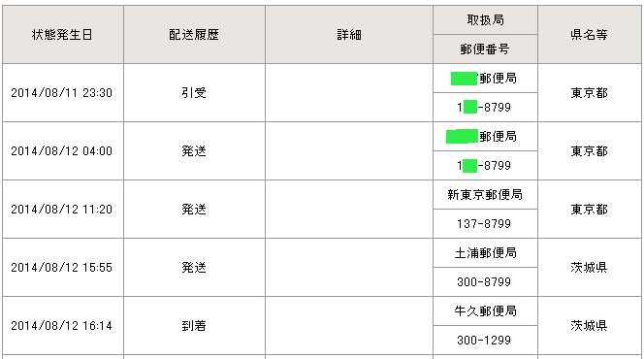Click the 土浦郵便局 office cell
The width and height of the screenshot is (644, 359).
(485, 253)
